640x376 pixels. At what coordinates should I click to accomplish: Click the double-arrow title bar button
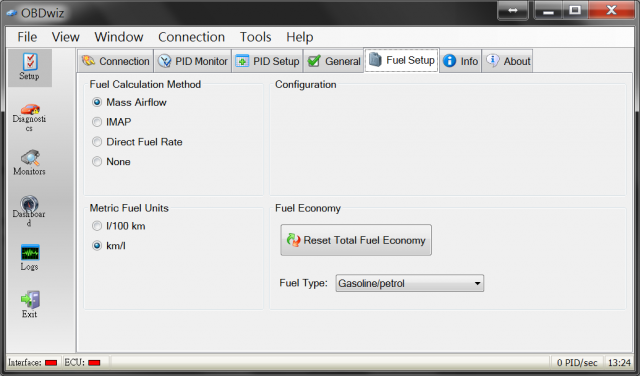[513, 10]
